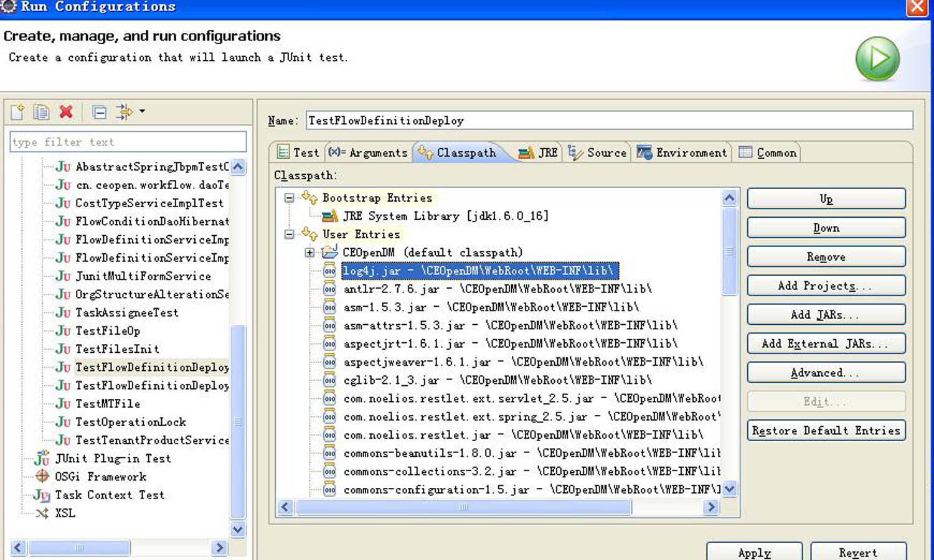Open the filter launch configurations icon

click(124, 112)
